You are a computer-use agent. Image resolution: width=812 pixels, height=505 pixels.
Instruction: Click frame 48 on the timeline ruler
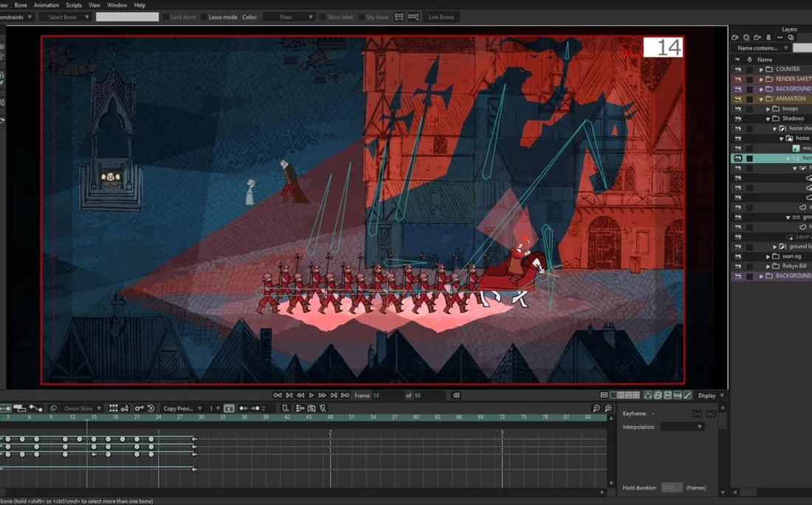pos(330,417)
